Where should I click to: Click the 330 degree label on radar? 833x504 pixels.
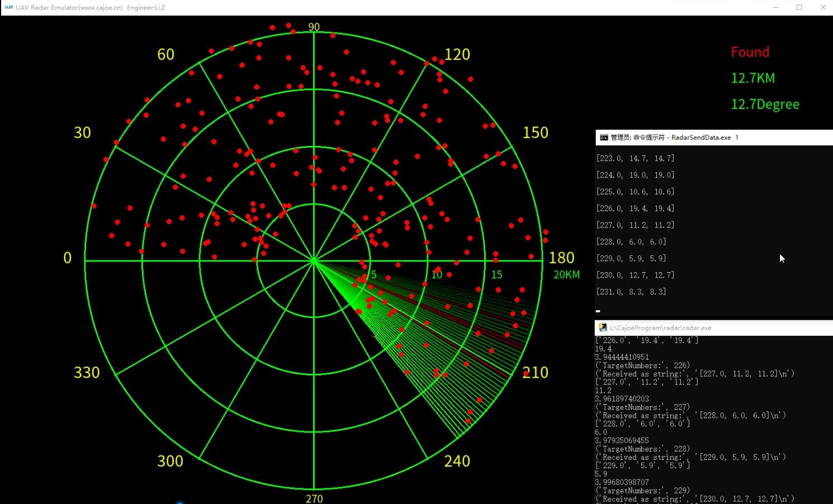pyautogui.click(x=87, y=372)
